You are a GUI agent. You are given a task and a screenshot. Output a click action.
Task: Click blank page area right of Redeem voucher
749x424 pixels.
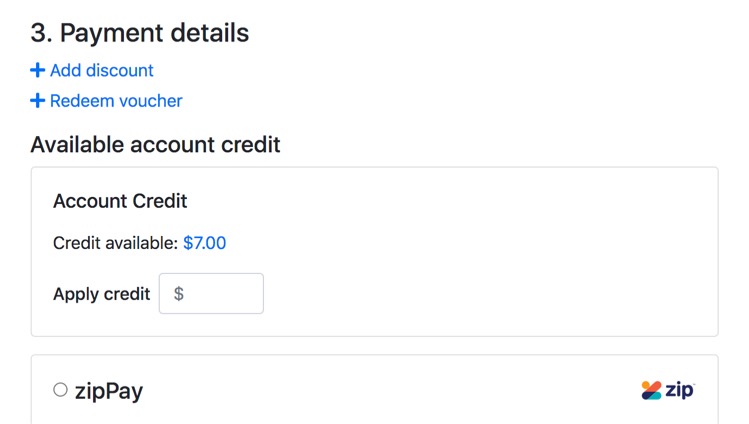click(450, 100)
